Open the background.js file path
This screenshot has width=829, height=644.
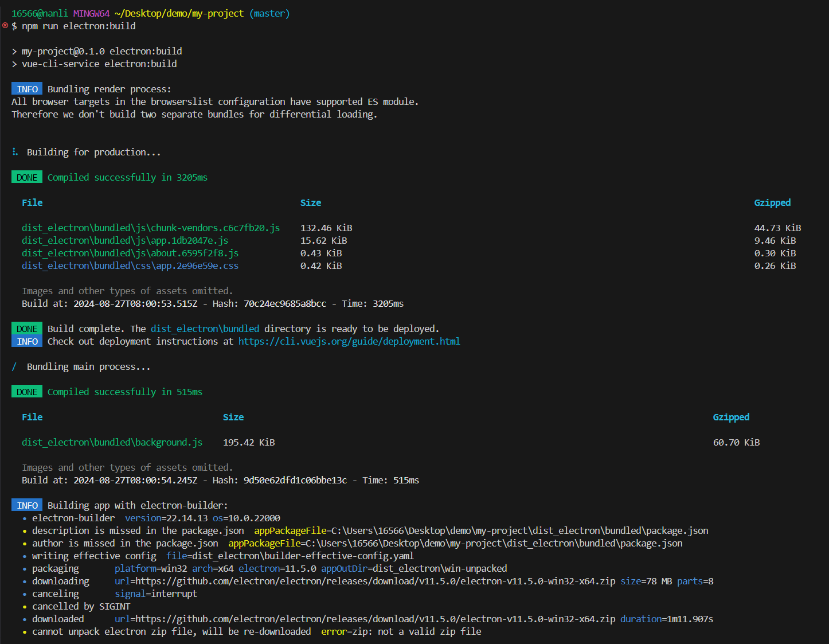(112, 442)
